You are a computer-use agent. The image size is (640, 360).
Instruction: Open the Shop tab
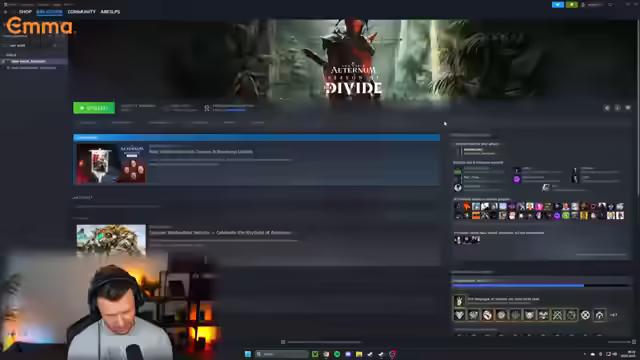click(x=25, y=12)
